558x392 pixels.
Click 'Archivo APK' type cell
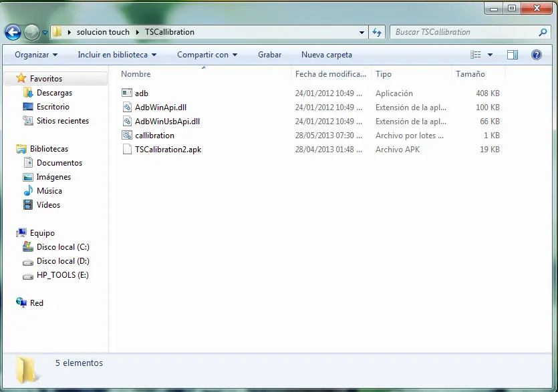click(398, 150)
